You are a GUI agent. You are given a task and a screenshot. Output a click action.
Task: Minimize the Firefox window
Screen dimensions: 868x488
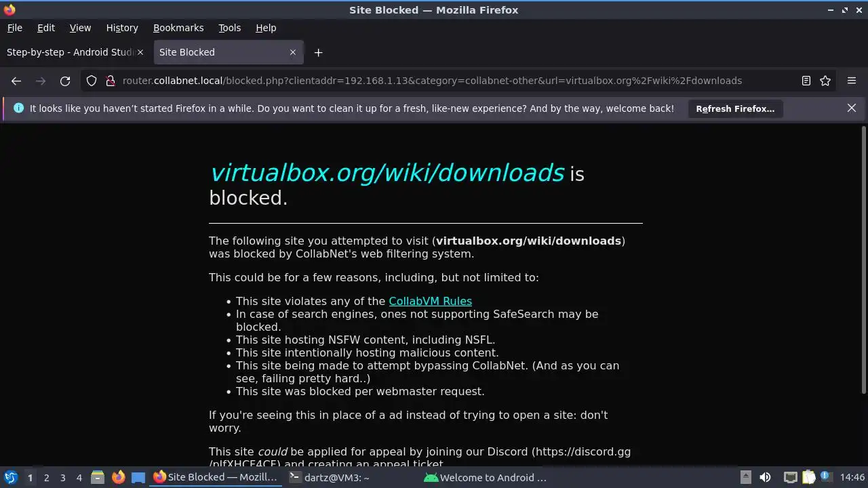point(831,10)
